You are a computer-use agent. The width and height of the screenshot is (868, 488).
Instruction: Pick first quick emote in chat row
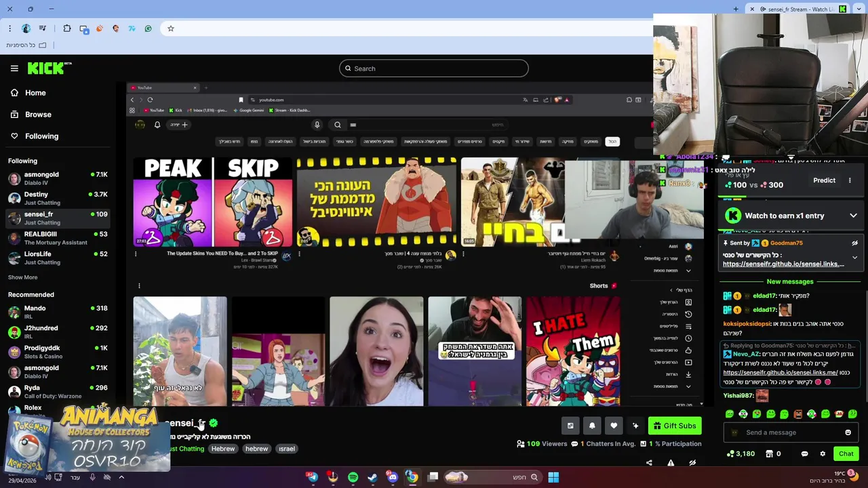730,414
